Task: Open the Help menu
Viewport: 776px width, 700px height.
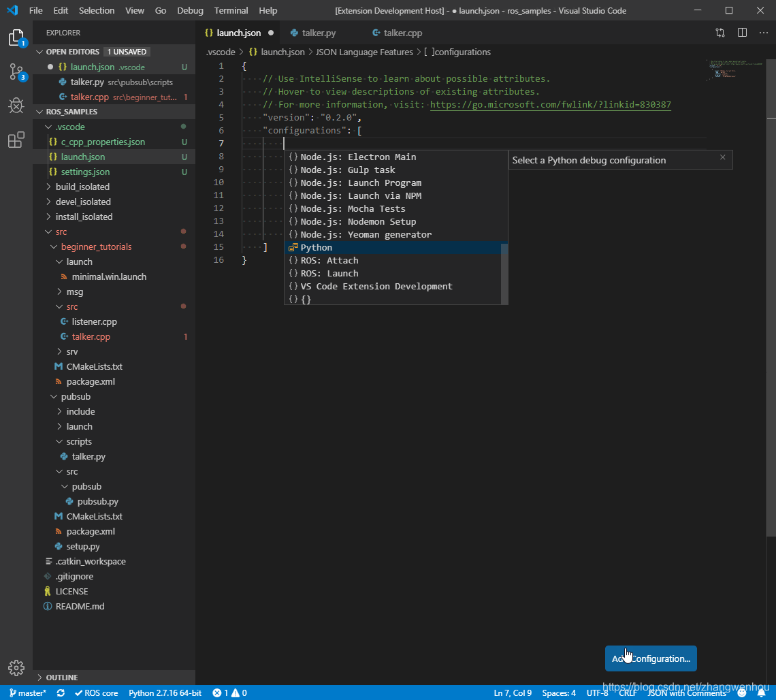Action: coord(268,10)
